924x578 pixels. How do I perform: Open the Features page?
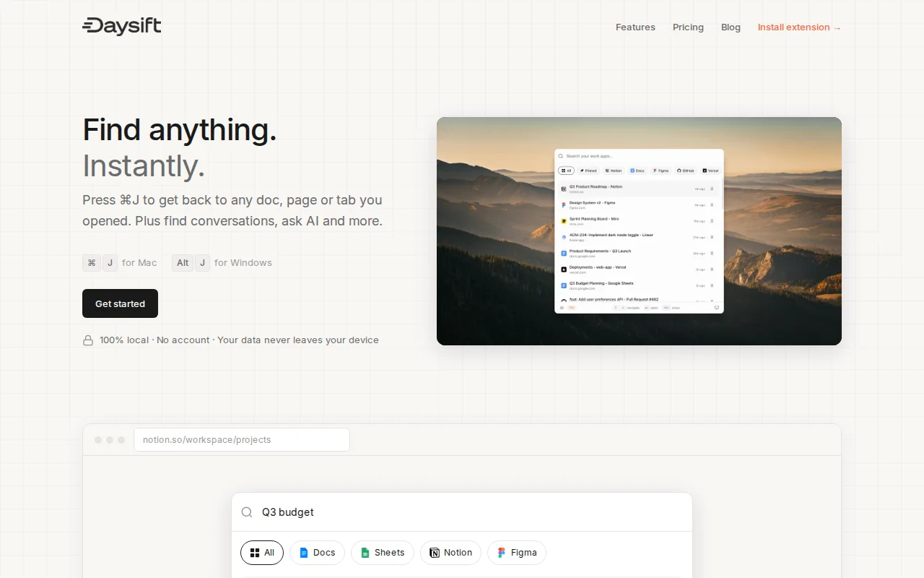tap(635, 27)
